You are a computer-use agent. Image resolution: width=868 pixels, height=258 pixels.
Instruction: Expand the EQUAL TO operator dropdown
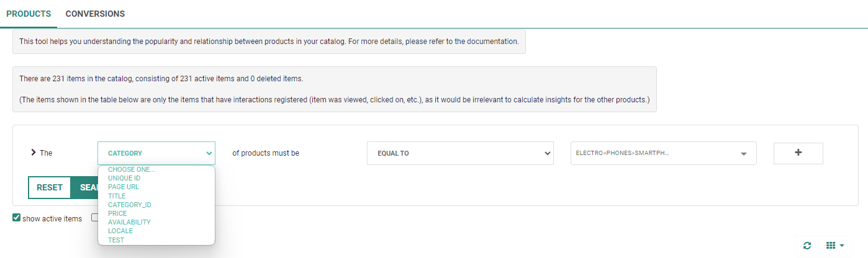click(460, 153)
